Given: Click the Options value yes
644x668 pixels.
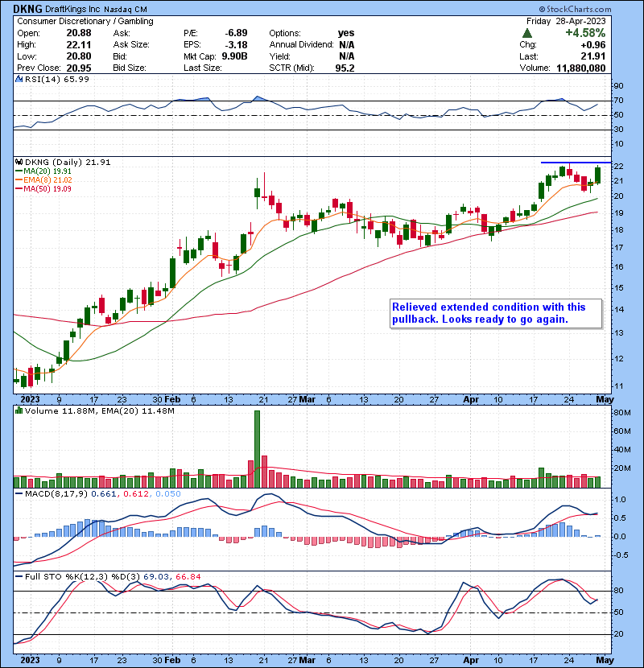Looking at the screenshot, I should (345, 33).
